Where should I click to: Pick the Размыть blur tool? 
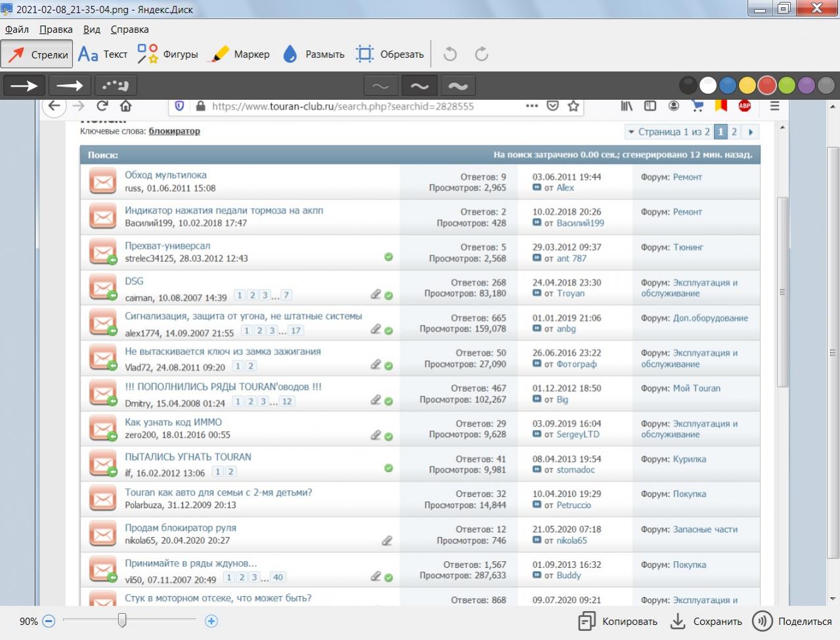pyautogui.click(x=313, y=54)
